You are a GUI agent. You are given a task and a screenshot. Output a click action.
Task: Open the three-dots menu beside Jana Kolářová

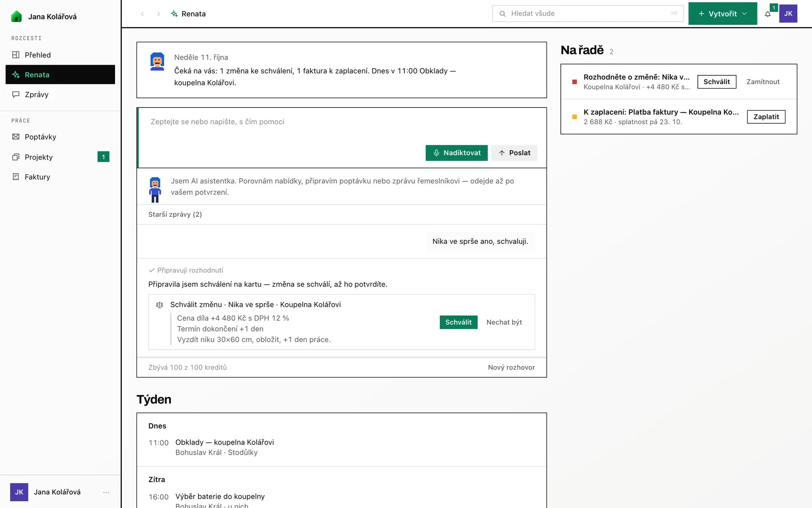click(106, 492)
